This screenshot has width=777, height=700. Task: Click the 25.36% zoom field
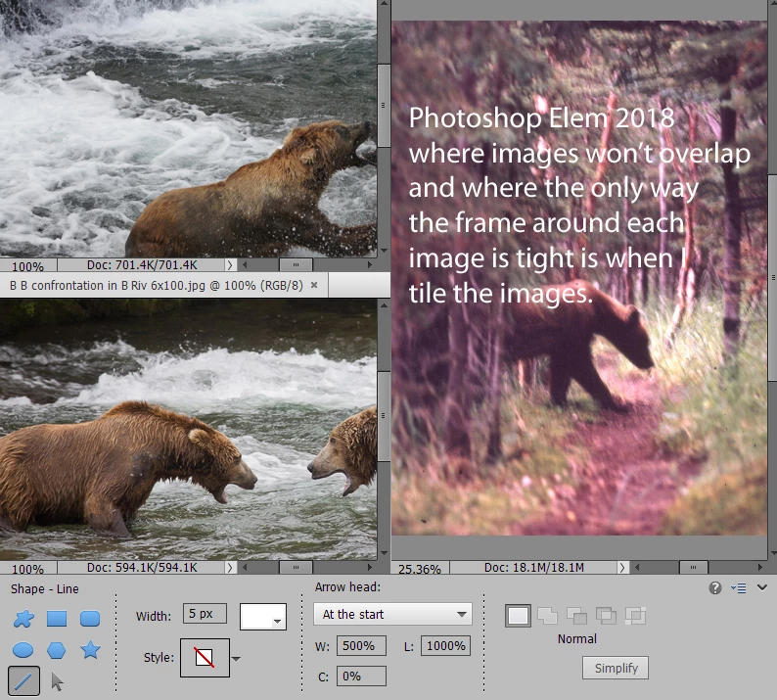[x=420, y=569]
